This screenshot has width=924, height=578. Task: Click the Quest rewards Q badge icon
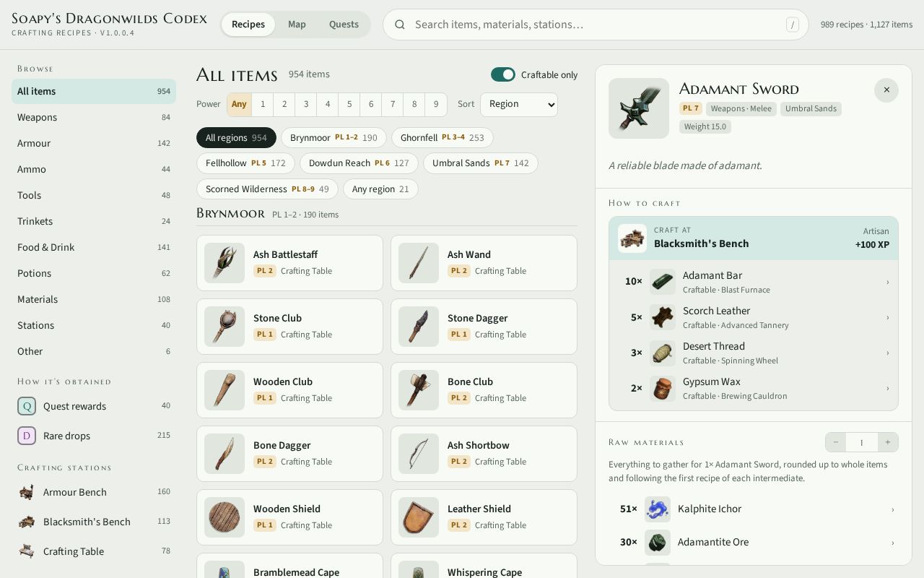(x=27, y=406)
